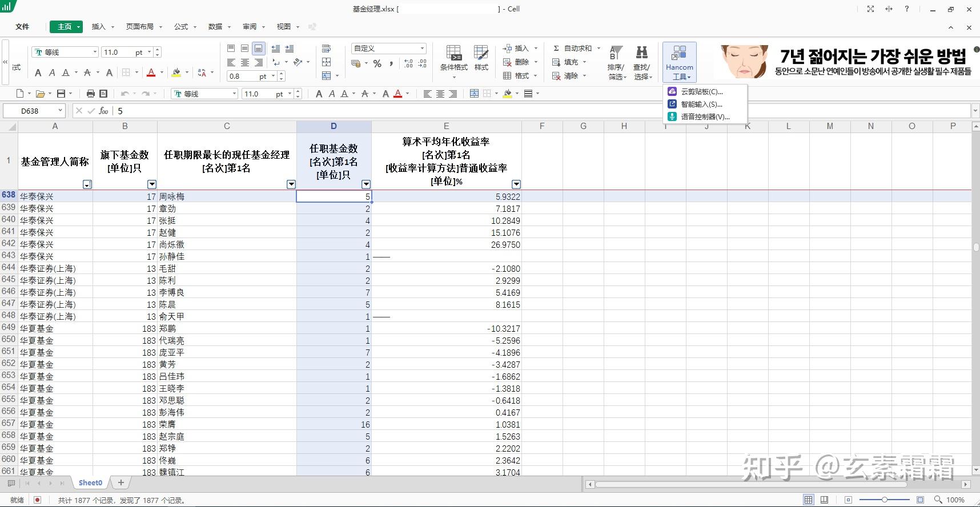The width and height of the screenshot is (980, 507).
Task: Click the insert function fx icon
Action: 103,111
